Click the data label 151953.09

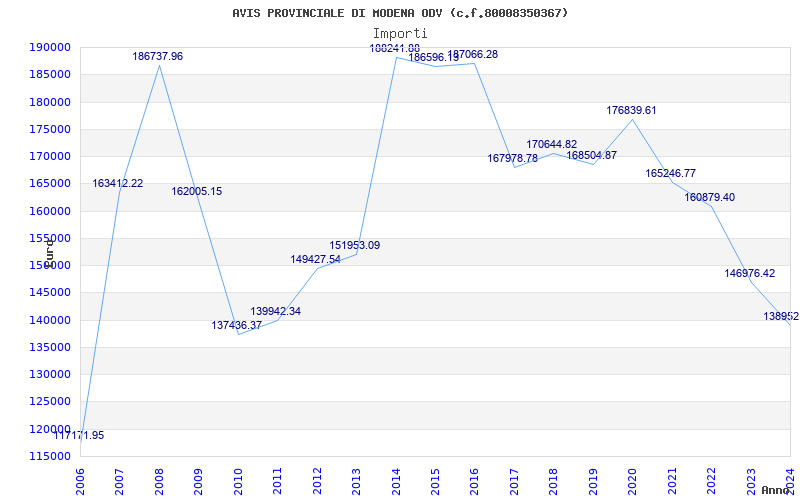click(x=355, y=245)
